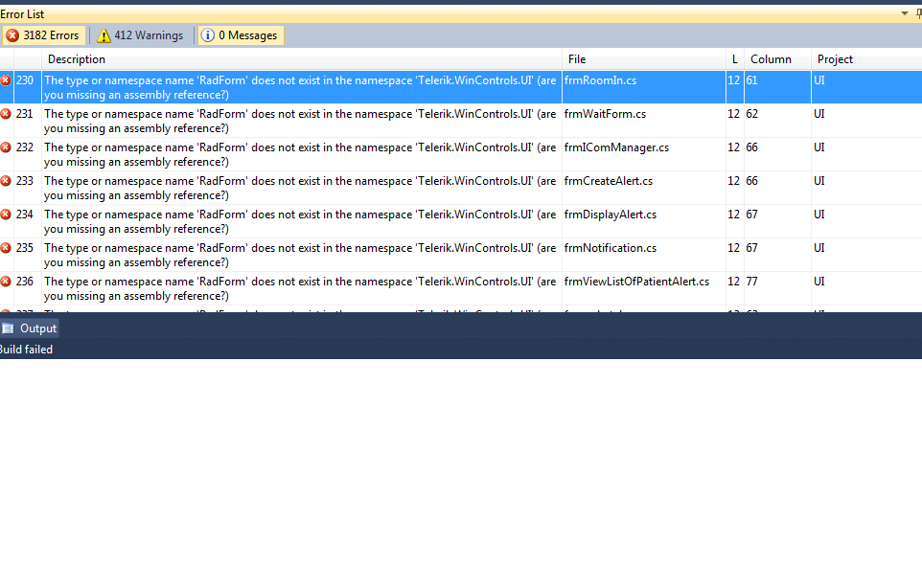The width and height of the screenshot is (922, 588).
Task: Click file name frmCreateAlert.cs
Action: tap(609, 181)
